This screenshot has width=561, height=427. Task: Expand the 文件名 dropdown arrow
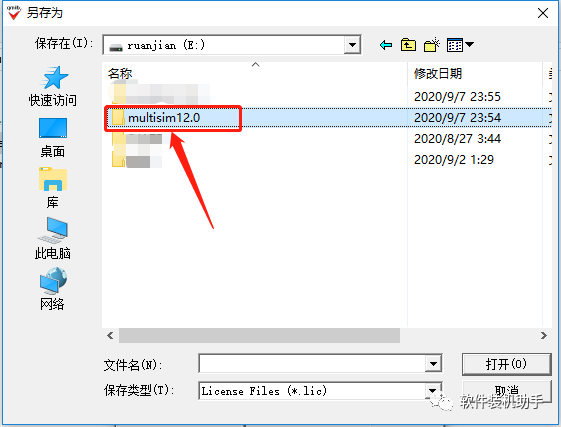(433, 364)
